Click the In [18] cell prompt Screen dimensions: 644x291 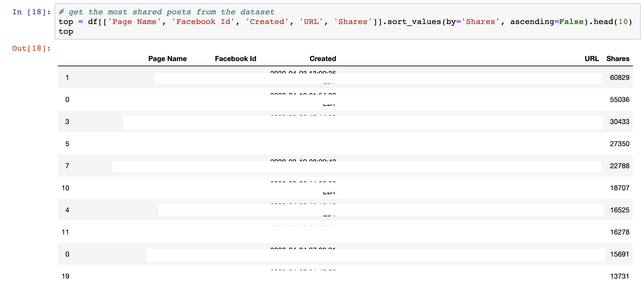(x=31, y=12)
